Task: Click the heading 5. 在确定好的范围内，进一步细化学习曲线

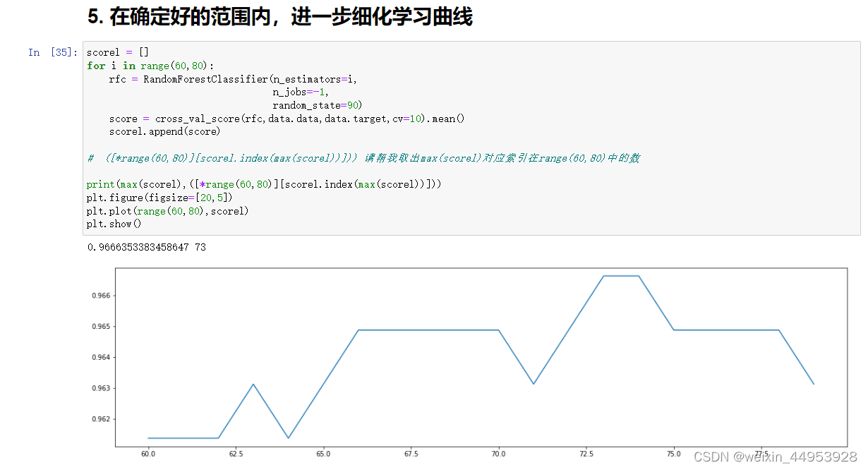Action: pos(279,17)
